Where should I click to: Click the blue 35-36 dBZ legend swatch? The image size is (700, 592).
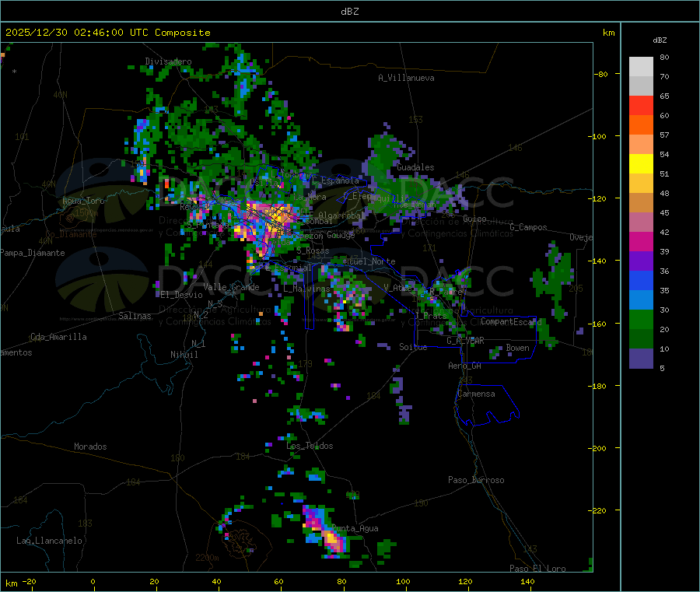tap(641, 280)
